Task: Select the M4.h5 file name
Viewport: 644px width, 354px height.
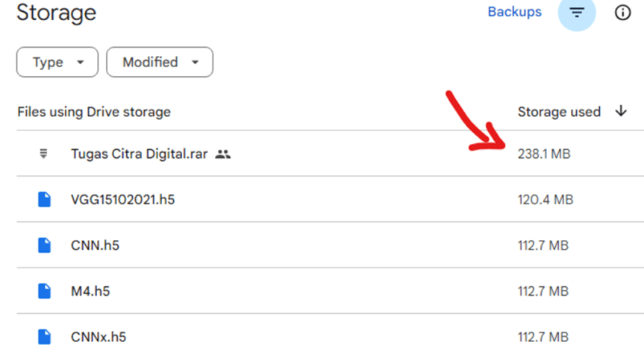Action: point(90,291)
